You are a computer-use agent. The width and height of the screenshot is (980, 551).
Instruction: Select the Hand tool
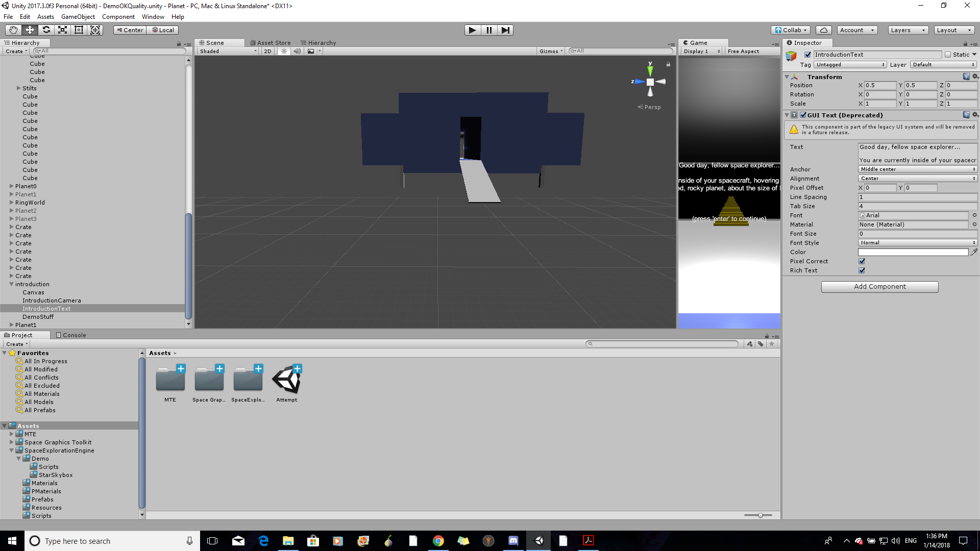[13, 30]
